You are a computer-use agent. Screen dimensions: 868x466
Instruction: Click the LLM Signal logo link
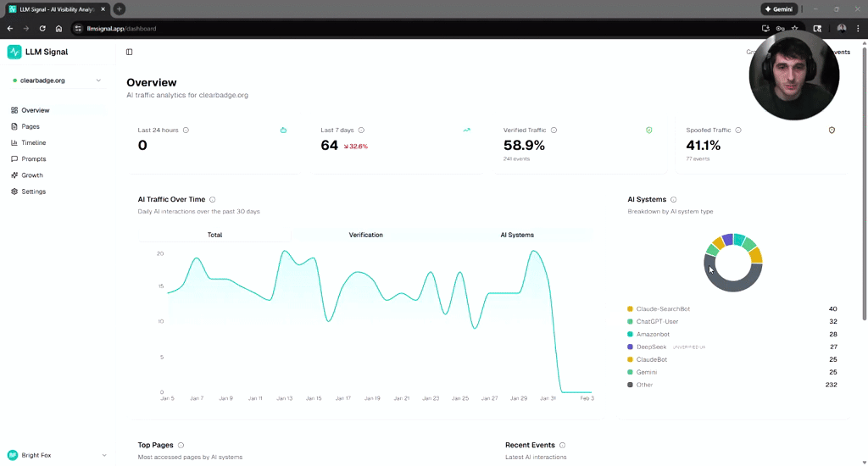37,52
